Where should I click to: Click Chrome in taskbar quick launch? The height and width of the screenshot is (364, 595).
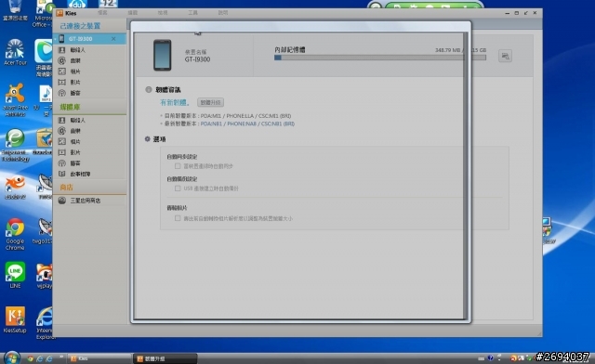[x=30, y=358]
